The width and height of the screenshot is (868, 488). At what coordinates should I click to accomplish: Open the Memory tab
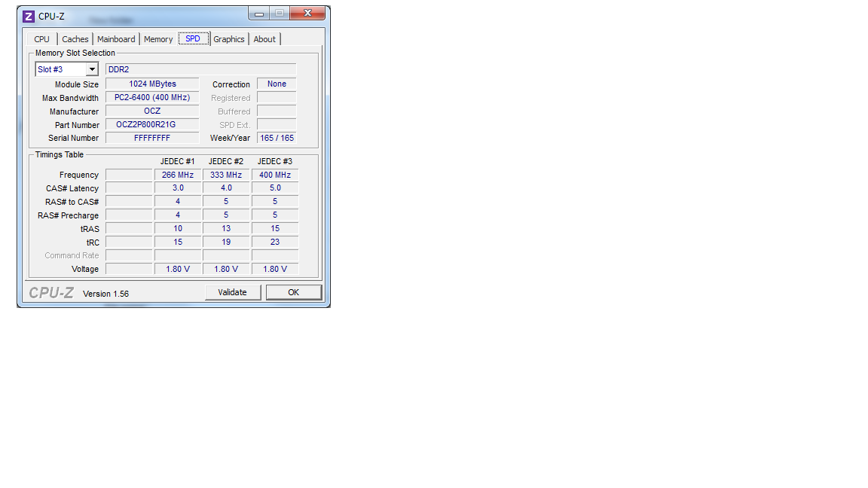pos(158,39)
